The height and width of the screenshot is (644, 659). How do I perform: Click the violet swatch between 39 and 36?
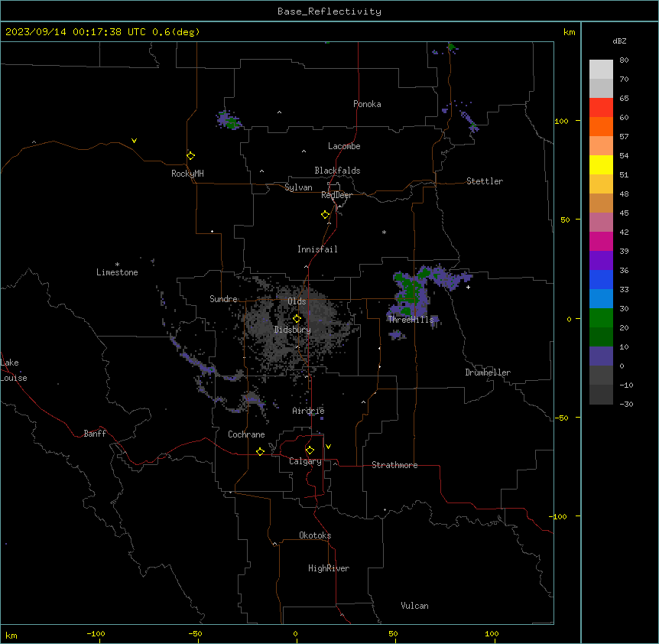(601, 261)
